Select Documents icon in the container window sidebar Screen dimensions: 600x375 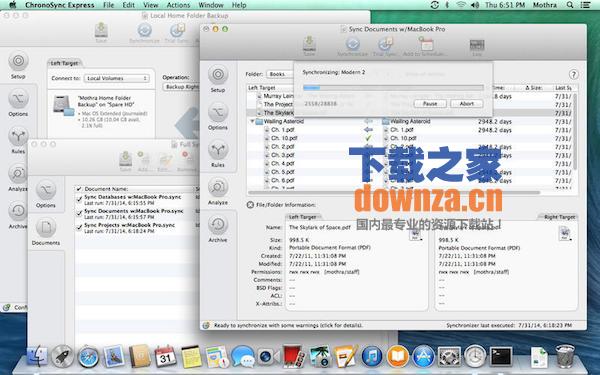(x=46, y=231)
